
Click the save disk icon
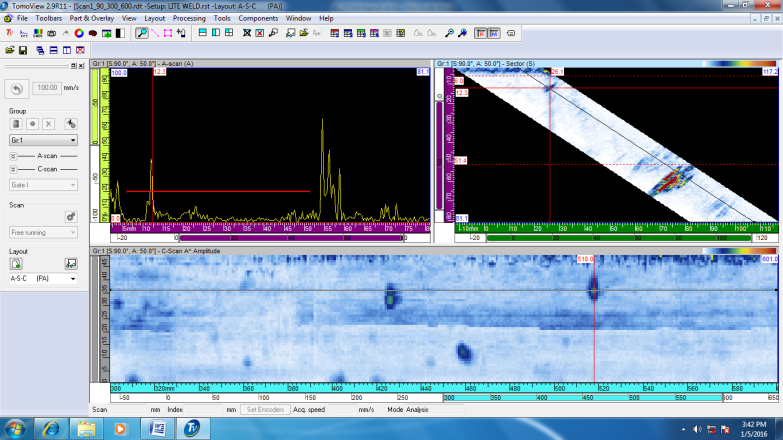click(x=22, y=50)
